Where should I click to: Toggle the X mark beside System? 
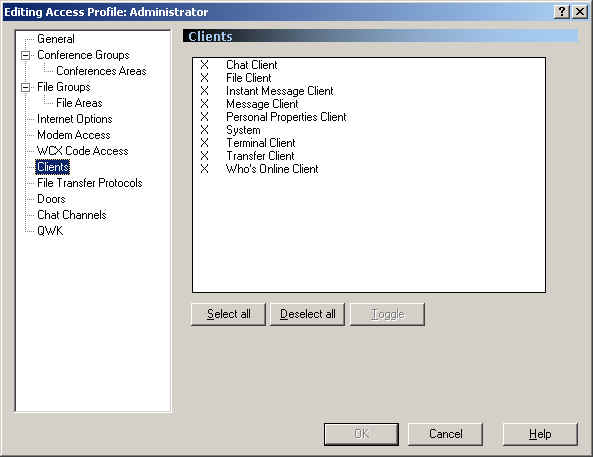[x=204, y=130]
